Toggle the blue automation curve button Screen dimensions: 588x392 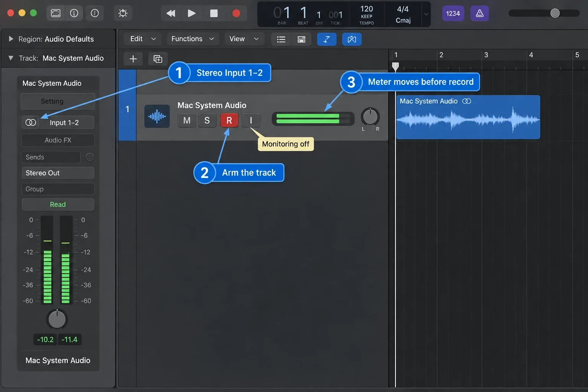[327, 39]
